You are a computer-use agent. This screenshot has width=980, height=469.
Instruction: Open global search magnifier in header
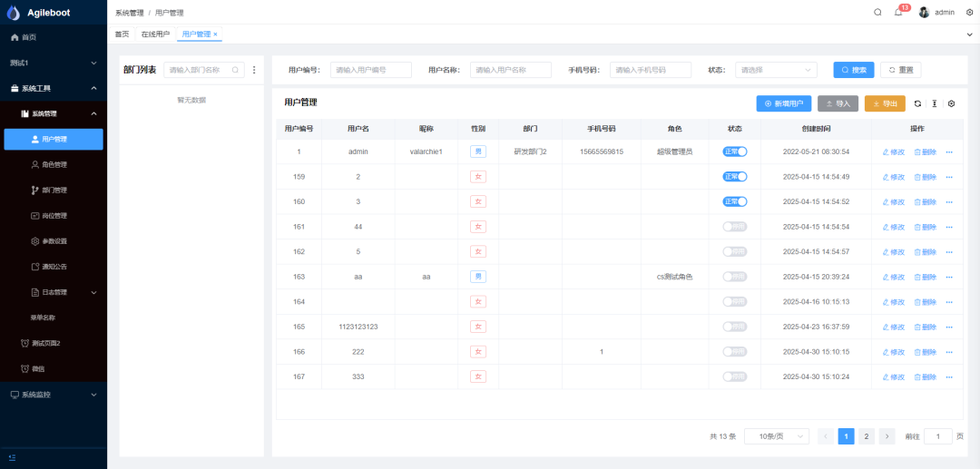[x=877, y=13]
